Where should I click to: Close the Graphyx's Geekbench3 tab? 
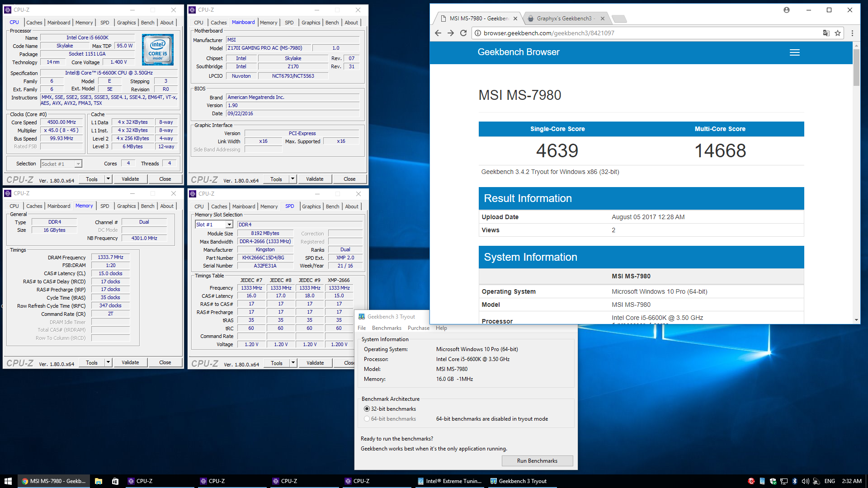(602, 19)
